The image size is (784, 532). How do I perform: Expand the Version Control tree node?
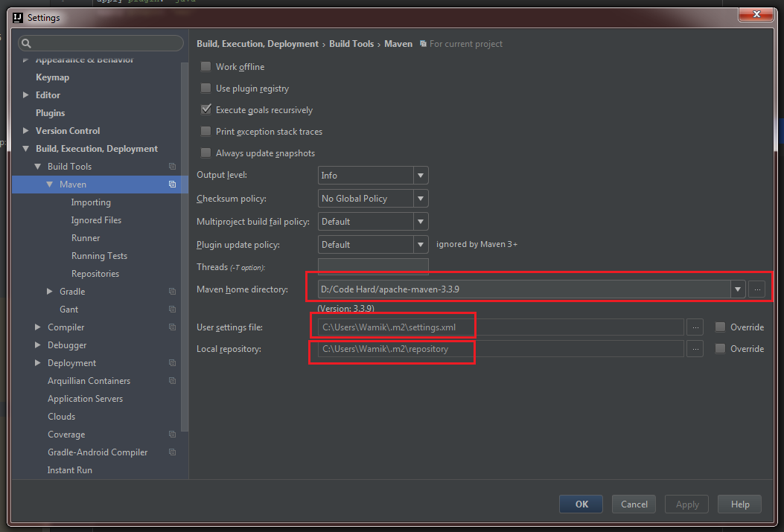[26, 130]
